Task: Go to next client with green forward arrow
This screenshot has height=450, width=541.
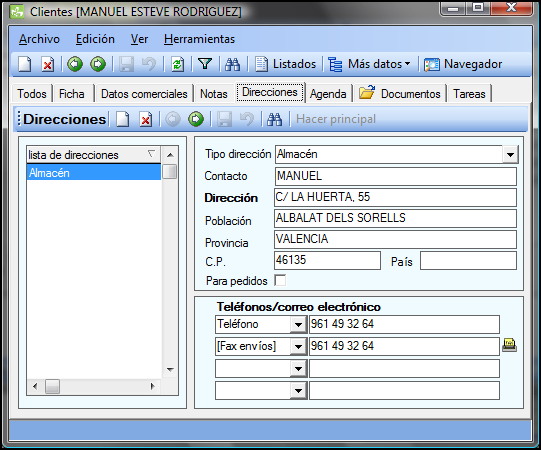Action: 98,64
